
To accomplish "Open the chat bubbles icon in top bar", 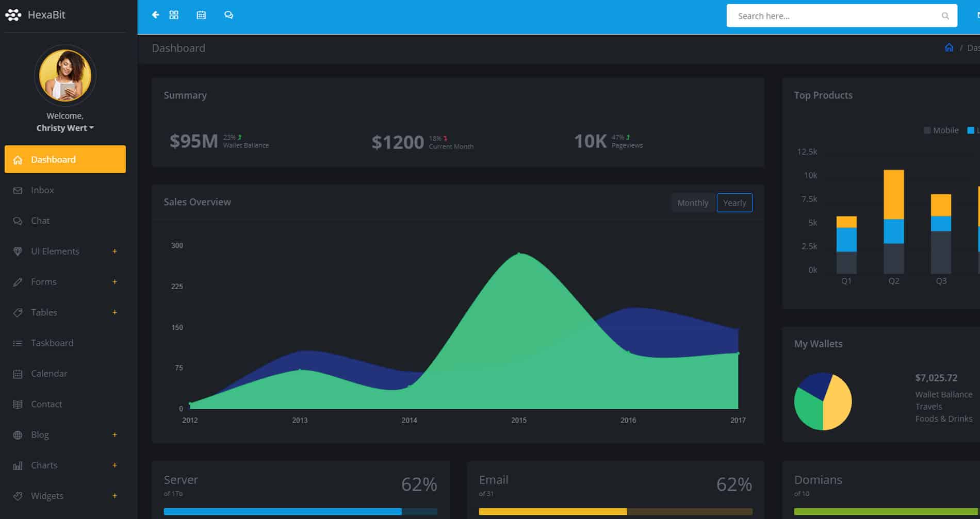I will tap(228, 15).
